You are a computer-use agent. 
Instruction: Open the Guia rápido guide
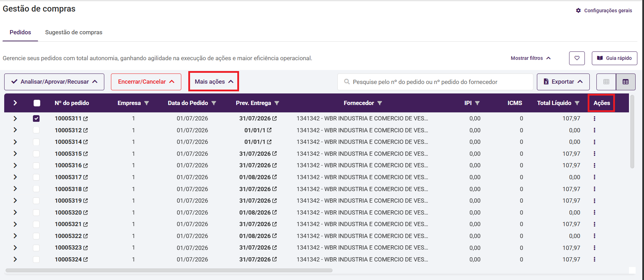614,58
